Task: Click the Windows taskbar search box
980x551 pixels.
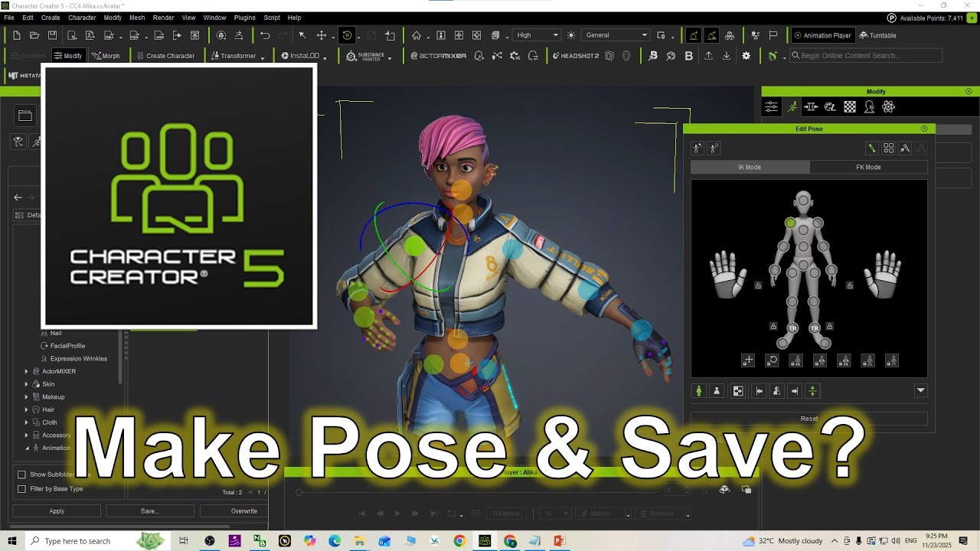Action: coord(97,541)
